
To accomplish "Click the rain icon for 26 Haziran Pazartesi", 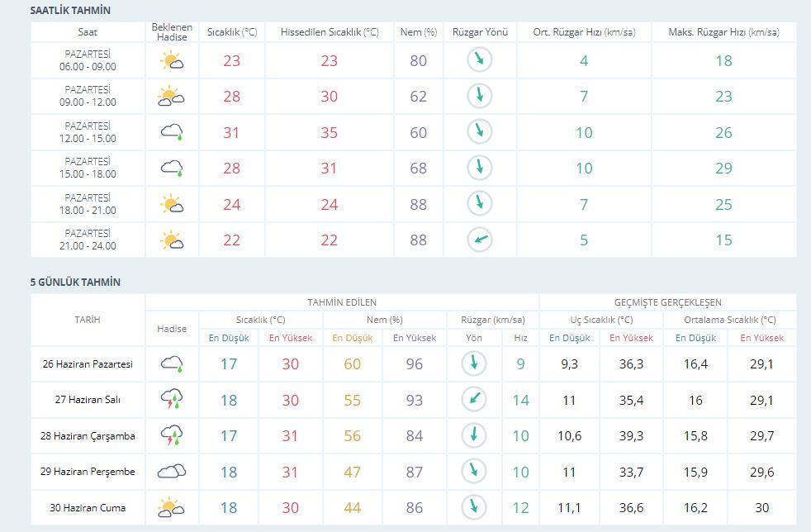I will tap(171, 363).
